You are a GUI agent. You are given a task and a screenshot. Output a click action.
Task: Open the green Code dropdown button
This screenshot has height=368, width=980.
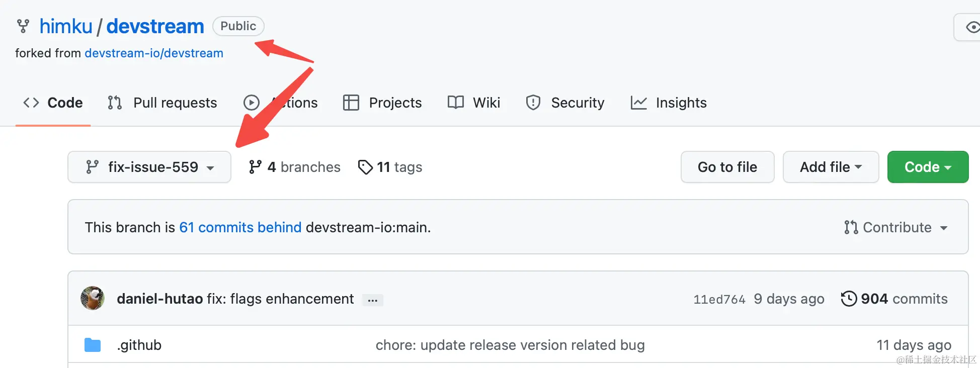coord(928,167)
